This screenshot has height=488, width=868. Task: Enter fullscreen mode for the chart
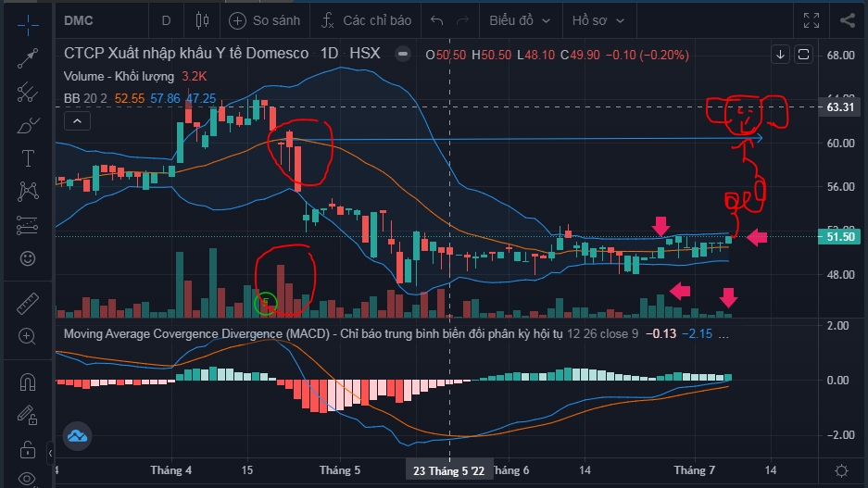coord(811,19)
